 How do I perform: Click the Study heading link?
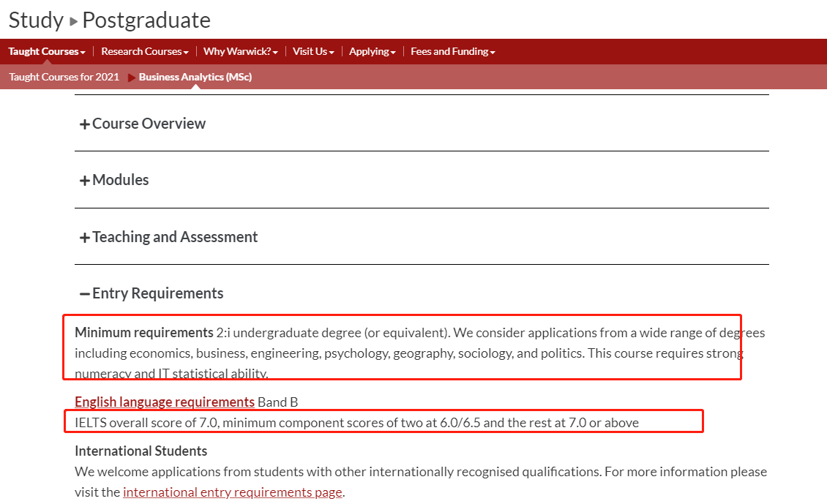click(x=36, y=20)
